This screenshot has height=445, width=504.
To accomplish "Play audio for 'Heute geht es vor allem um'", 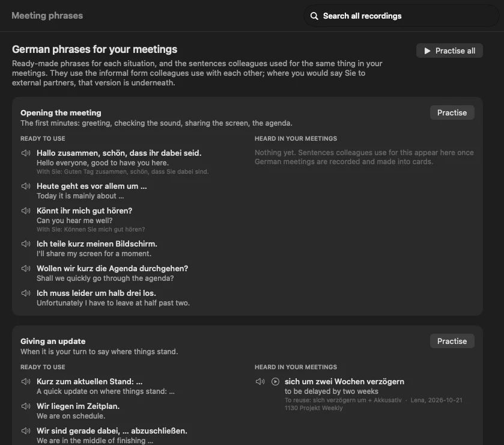I will (26, 186).
